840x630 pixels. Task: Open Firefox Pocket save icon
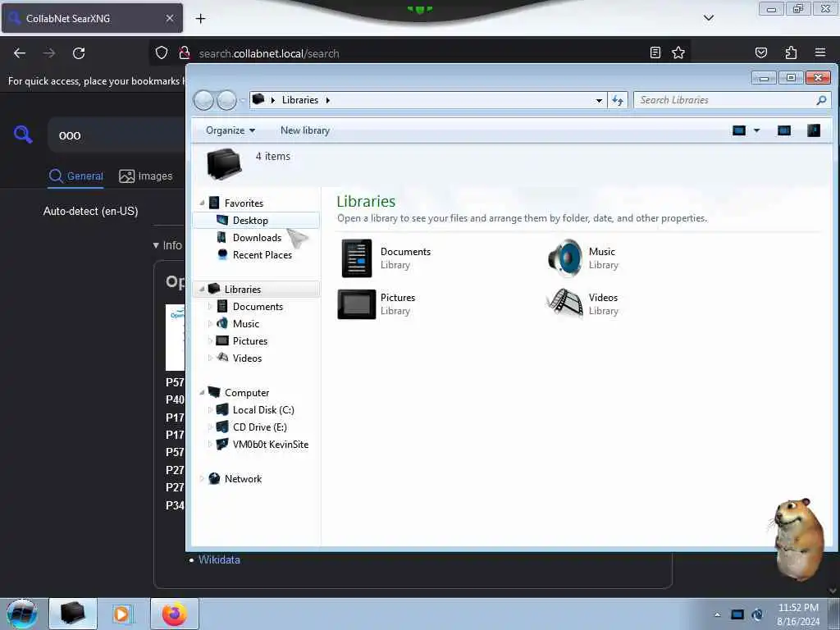[760, 52]
